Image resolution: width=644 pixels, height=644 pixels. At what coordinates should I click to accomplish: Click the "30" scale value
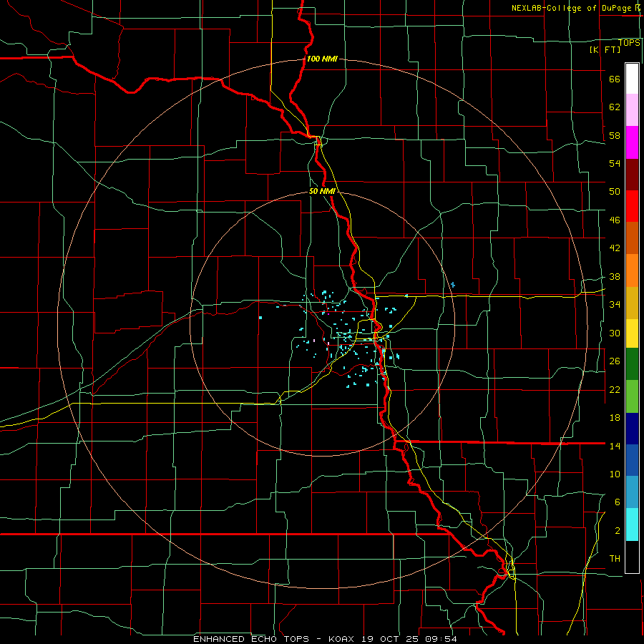(615, 333)
